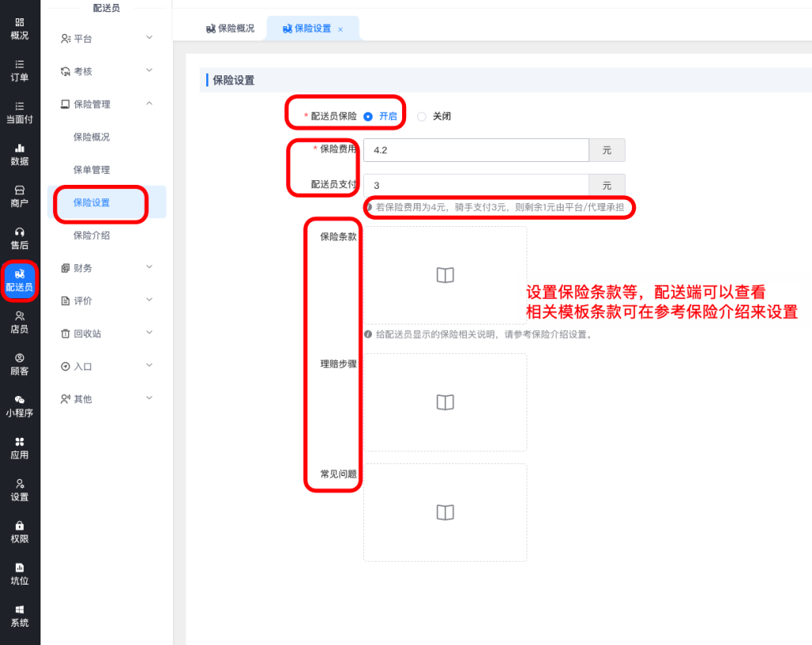Expand the 财务 finance menu
812x645 pixels.
pyautogui.click(x=106, y=268)
